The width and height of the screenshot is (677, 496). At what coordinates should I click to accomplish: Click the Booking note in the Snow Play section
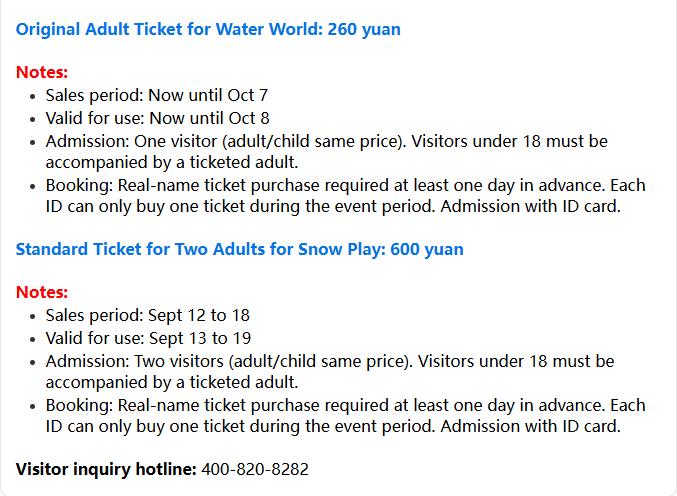pos(345,416)
